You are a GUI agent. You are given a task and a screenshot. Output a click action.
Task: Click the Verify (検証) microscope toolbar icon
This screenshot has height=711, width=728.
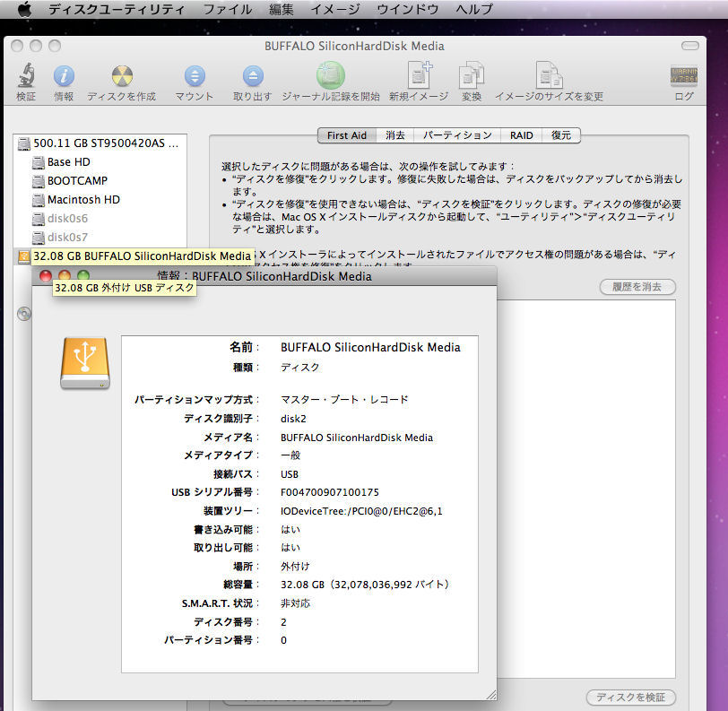click(x=26, y=75)
